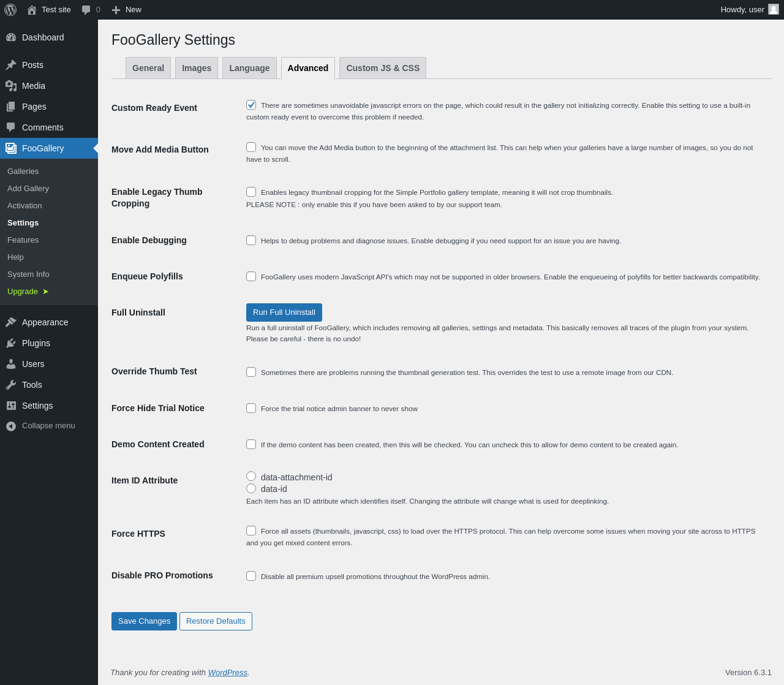Screen dimensions: 784x685
Task: Uncheck the Custom Ready Event checkbox
Action: 251,105
